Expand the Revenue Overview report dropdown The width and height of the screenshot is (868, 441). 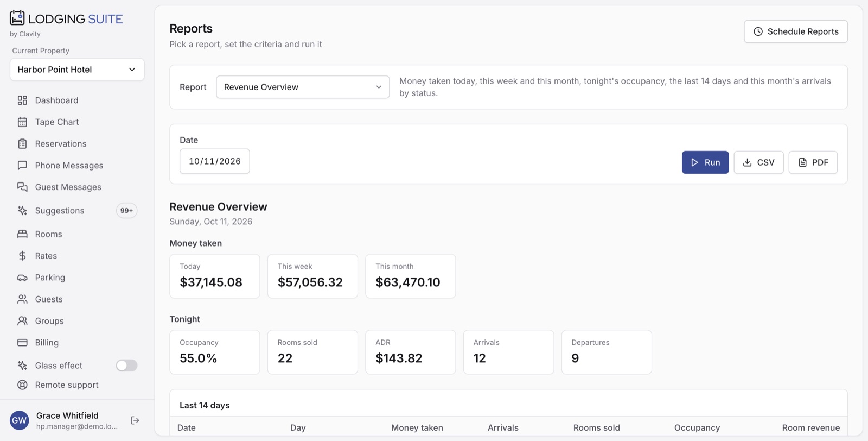tap(303, 87)
